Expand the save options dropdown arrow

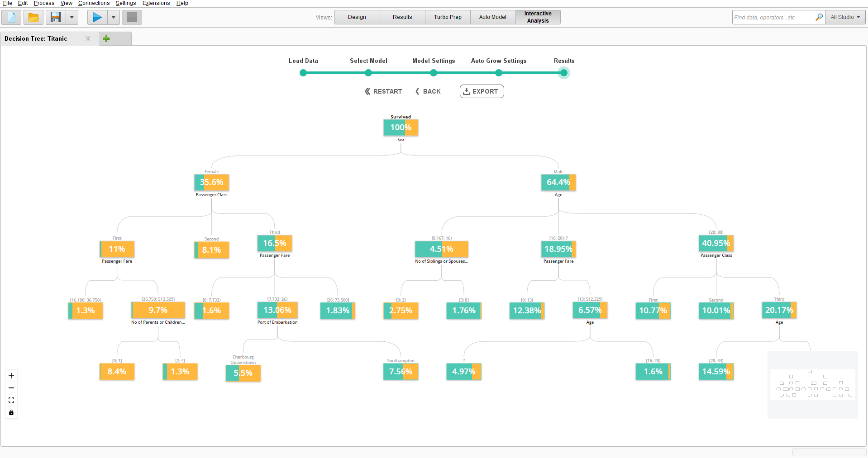(72, 18)
